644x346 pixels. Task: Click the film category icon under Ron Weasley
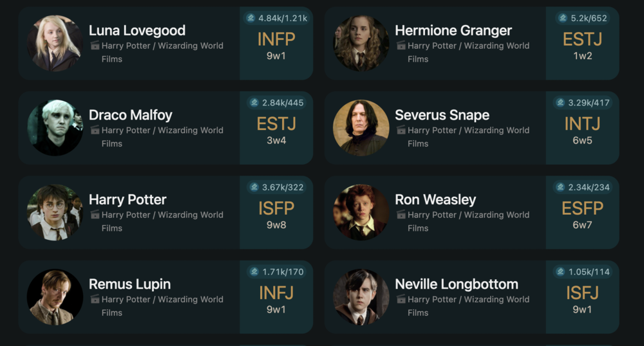(401, 215)
